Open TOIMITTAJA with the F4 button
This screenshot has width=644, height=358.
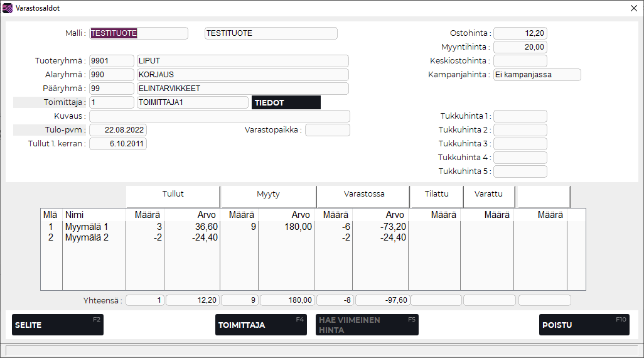coord(260,325)
